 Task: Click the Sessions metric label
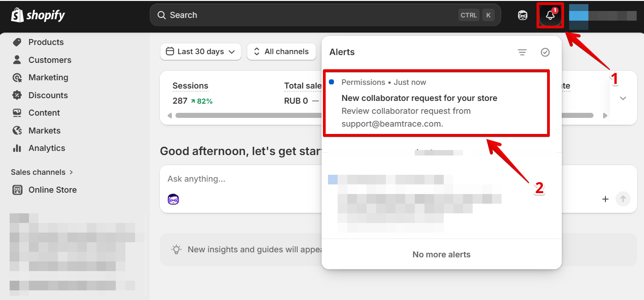190,86
